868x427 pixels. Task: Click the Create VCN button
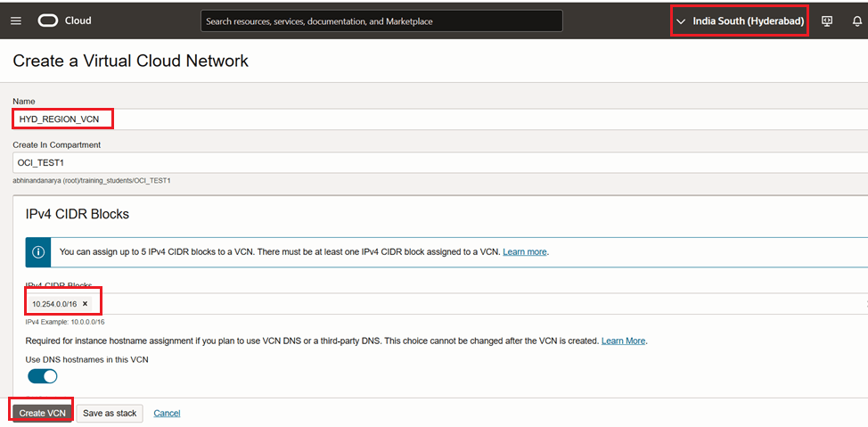click(x=42, y=413)
